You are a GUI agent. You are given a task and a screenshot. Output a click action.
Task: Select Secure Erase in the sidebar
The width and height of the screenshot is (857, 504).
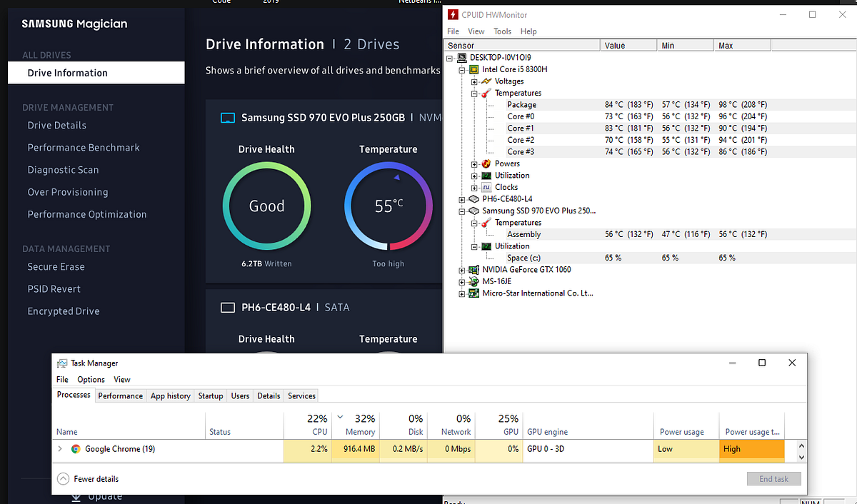[56, 267]
